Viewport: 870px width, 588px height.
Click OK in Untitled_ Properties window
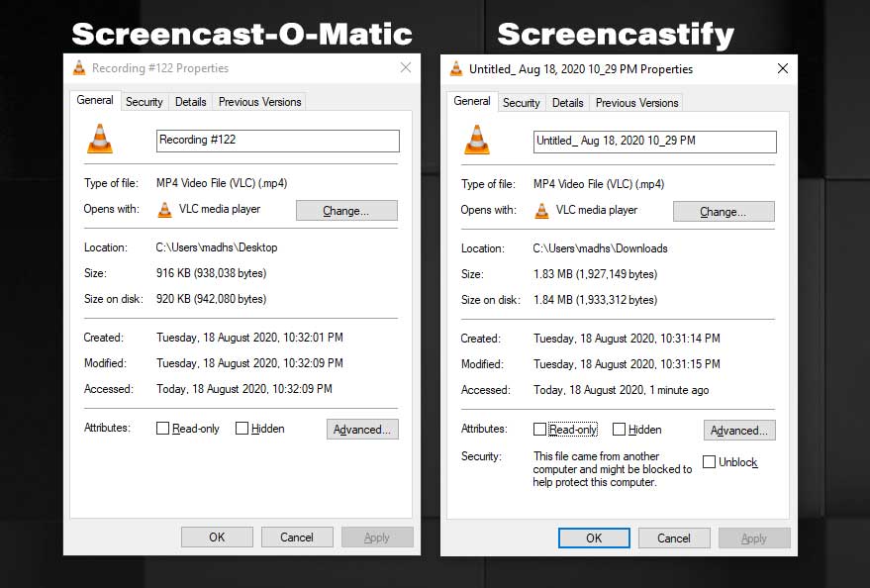point(594,539)
